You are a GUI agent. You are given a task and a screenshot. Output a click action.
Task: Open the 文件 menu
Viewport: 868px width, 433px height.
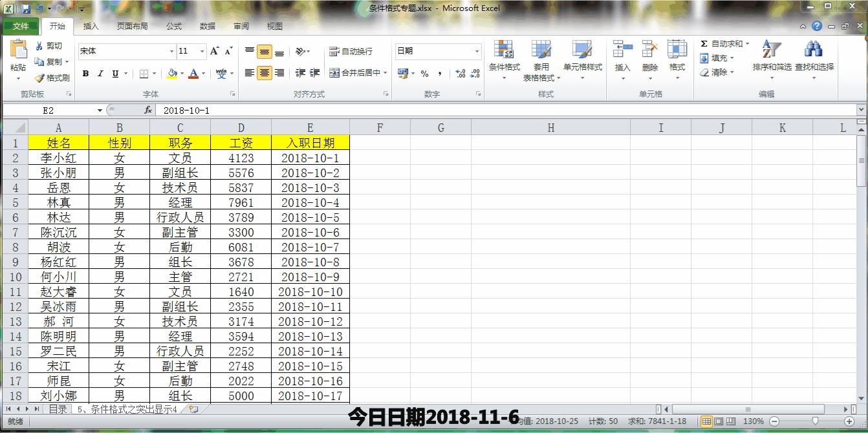click(21, 26)
